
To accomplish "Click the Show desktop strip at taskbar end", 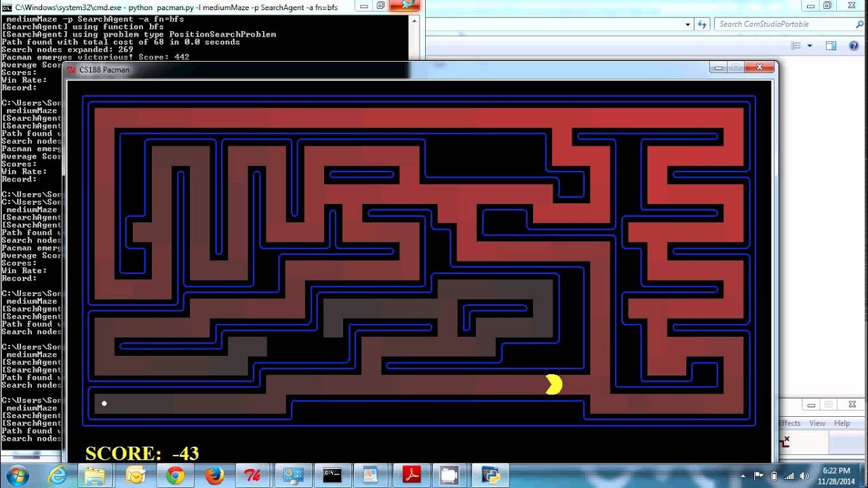I will [863, 475].
